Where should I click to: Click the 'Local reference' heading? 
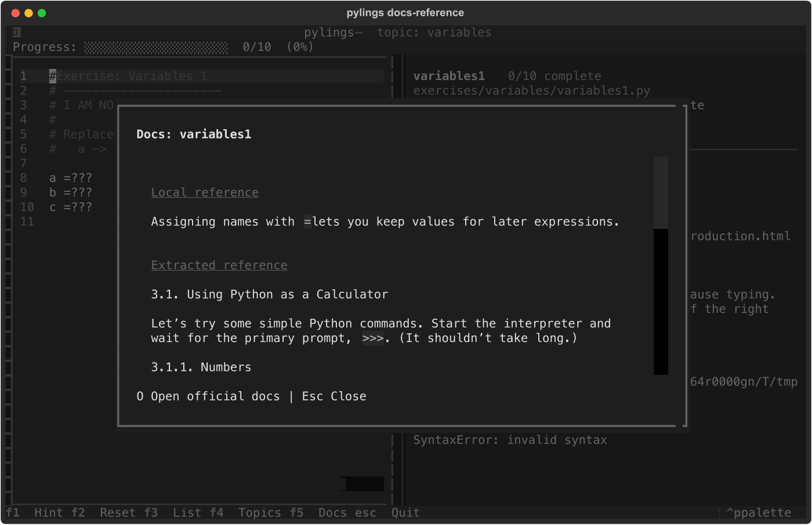[205, 192]
